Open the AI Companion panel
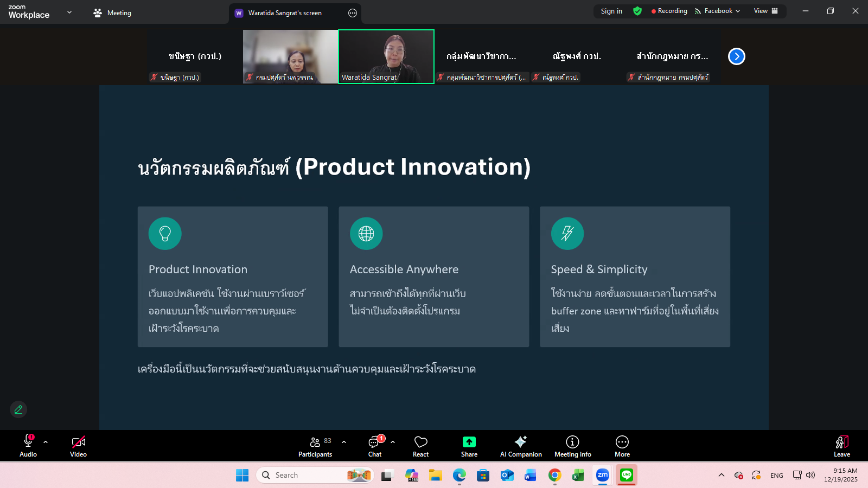Image resolution: width=868 pixels, height=488 pixels. click(x=520, y=446)
